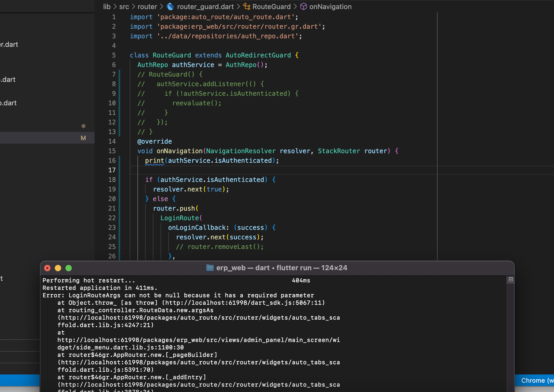Click the Dart file icon in breadcrumb
554x392 pixels.
click(170, 7)
